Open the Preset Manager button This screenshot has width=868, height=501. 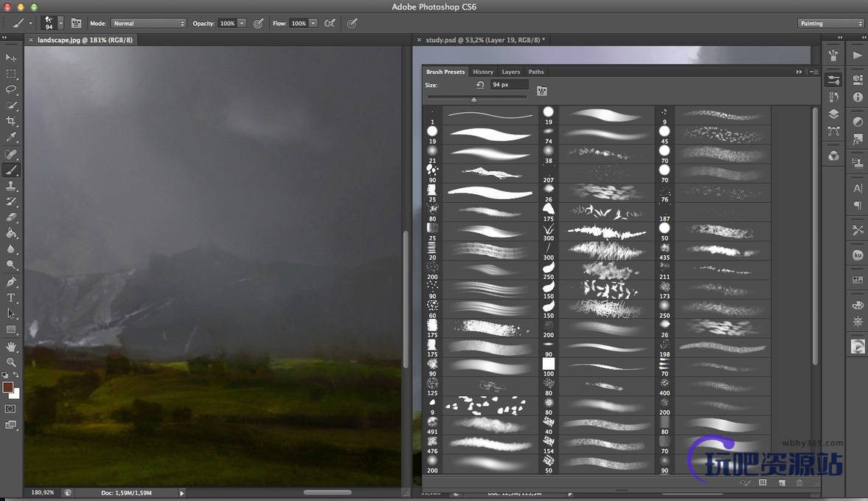click(763, 483)
